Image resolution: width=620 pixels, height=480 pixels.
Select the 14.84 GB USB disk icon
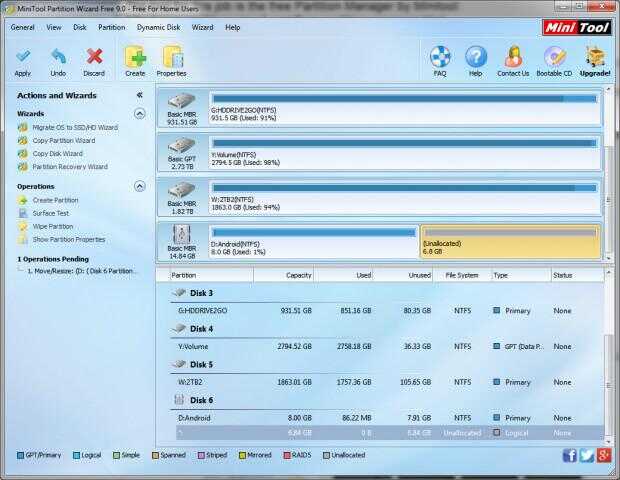point(182,234)
